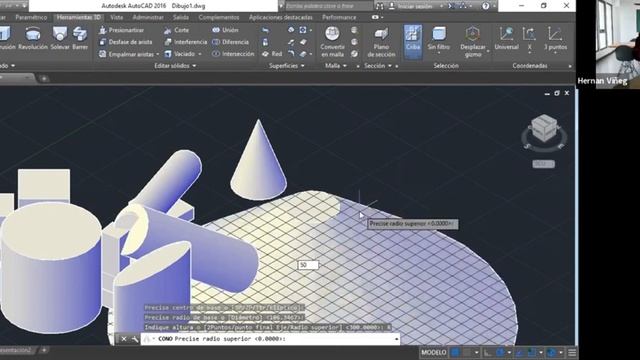Select Empalmar aristas tool
Viewport: 640px width, 360px height.
click(127, 54)
